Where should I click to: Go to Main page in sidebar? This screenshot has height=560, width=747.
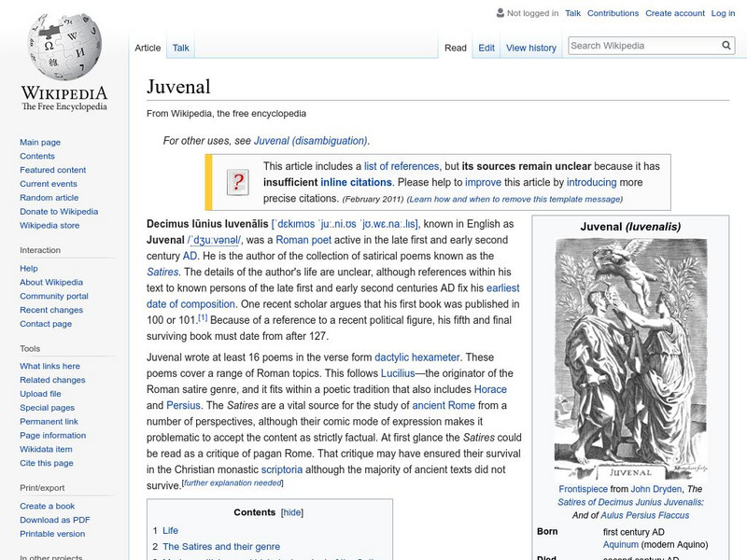40,143
